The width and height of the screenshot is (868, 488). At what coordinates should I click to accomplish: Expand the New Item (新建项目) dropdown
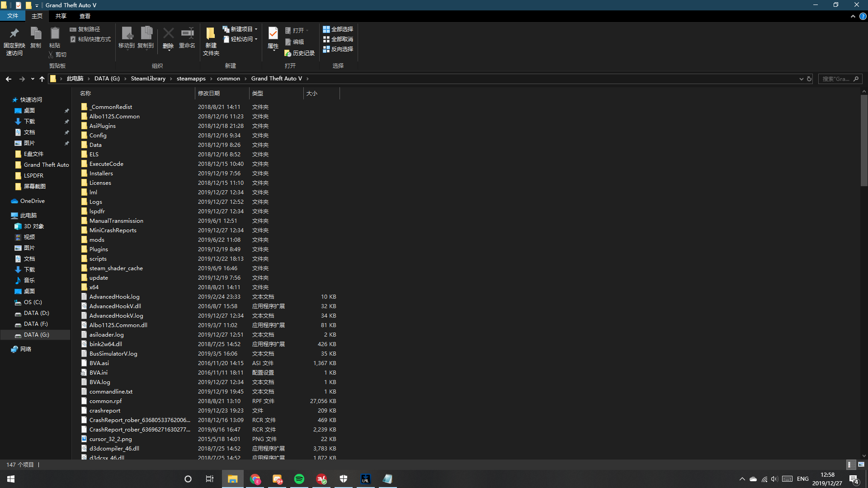coord(256,29)
